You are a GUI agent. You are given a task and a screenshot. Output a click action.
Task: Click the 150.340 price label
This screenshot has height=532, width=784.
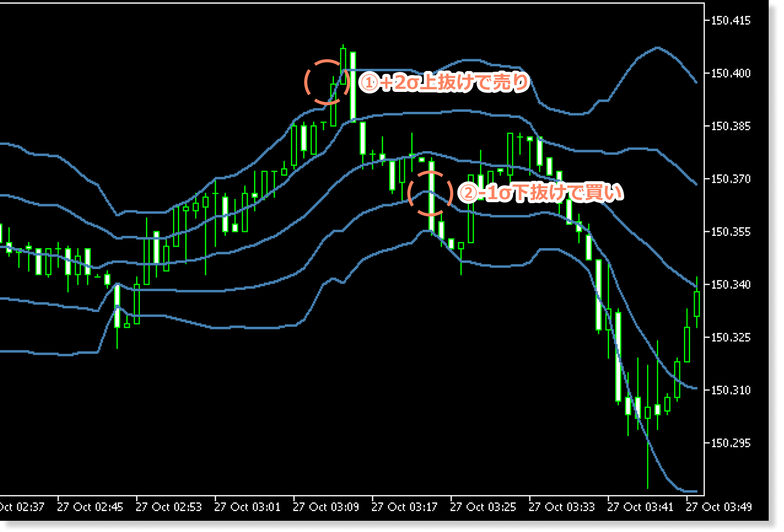tap(730, 284)
